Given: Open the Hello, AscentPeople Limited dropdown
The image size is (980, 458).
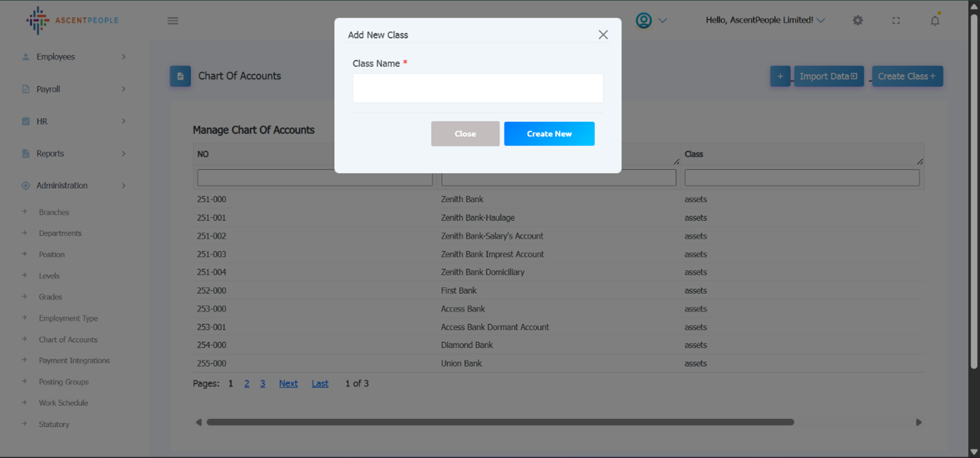Looking at the screenshot, I should [765, 21].
